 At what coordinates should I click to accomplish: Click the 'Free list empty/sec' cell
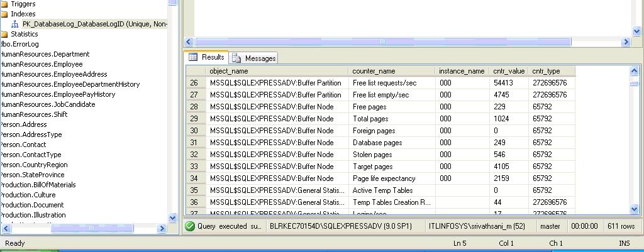tap(392, 95)
